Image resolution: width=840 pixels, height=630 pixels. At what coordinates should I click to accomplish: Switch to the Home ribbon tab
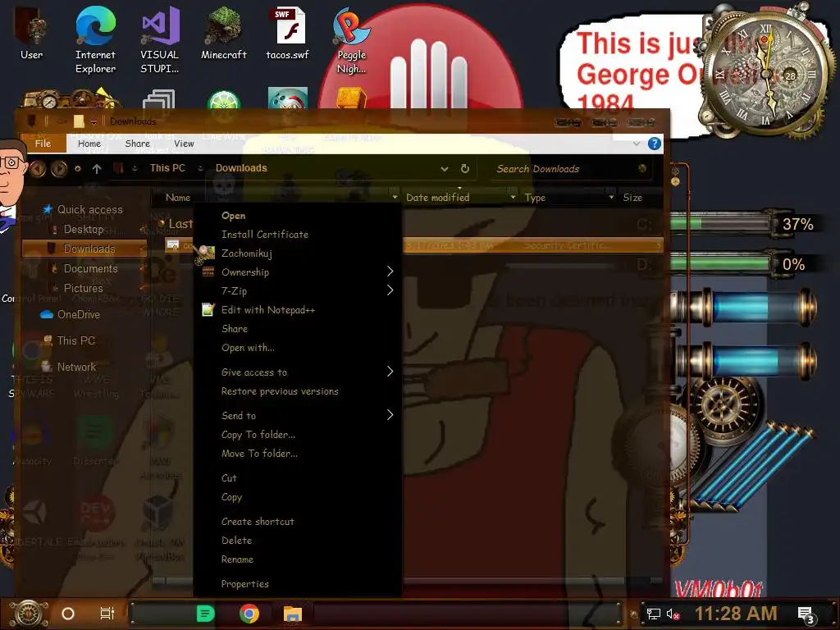pyautogui.click(x=89, y=144)
